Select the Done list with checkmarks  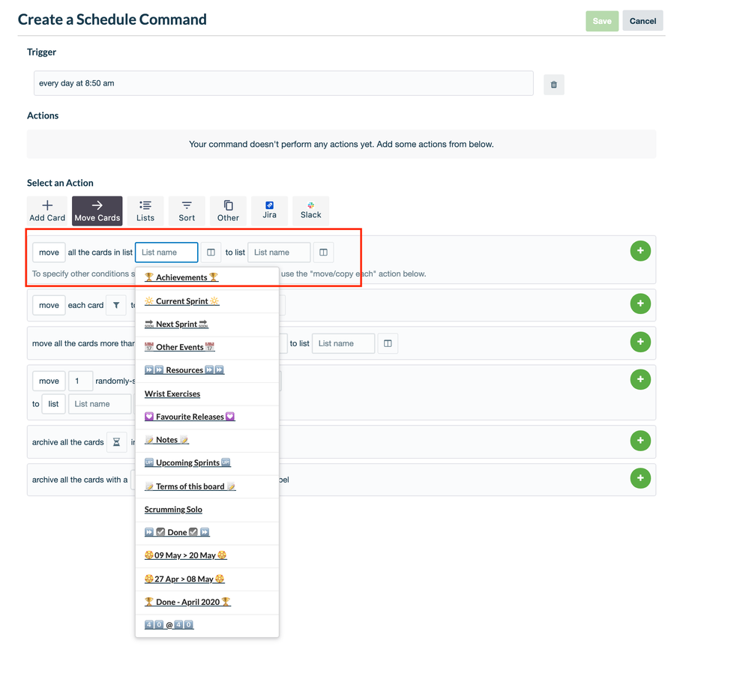point(208,532)
